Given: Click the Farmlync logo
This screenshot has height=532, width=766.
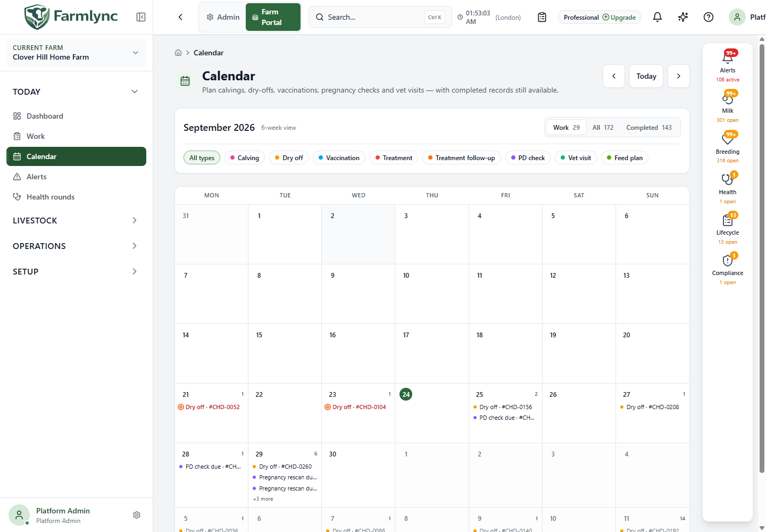Looking at the screenshot, I should pyautogui.click(x=71, y=16).
